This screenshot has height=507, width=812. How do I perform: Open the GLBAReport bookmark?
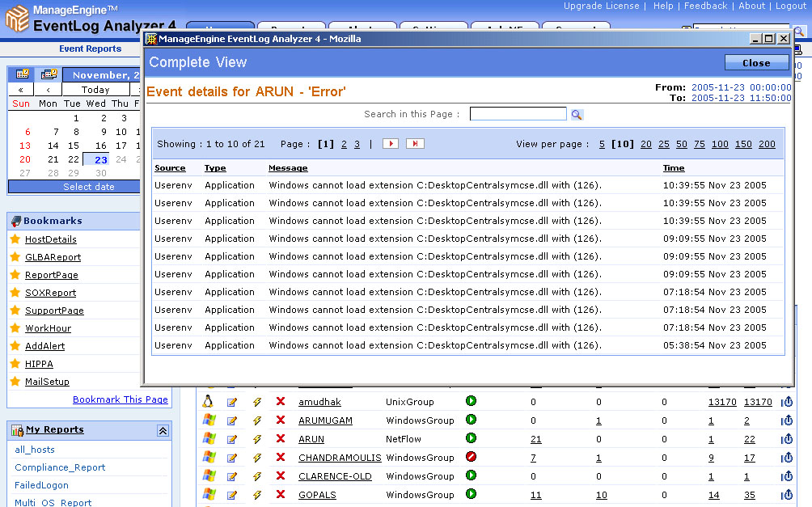[x=53, y=257]
